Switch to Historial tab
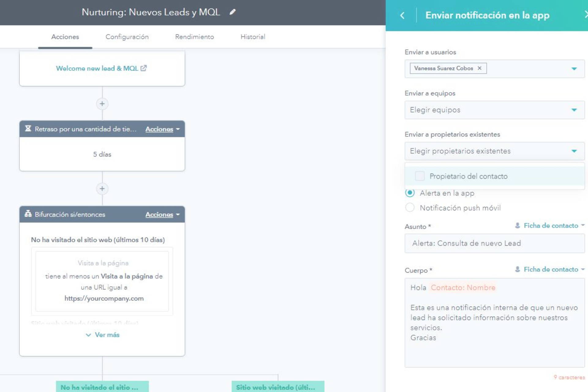Screen dimensions: 588x392 [253, 37]
